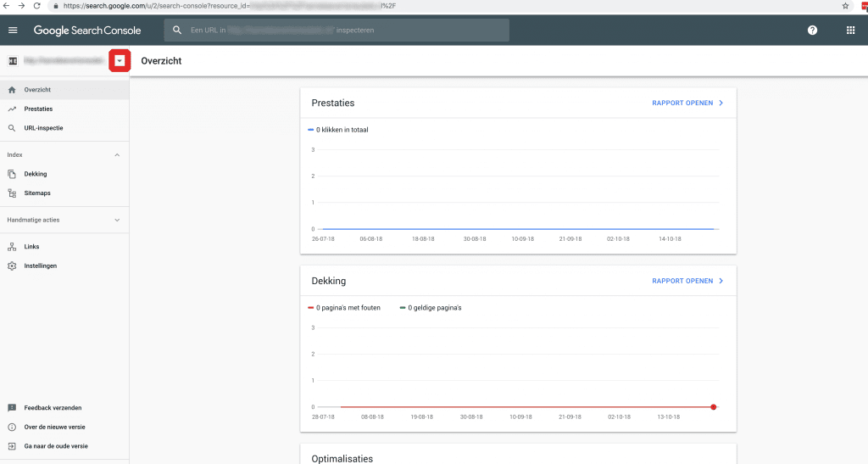This screenshot has width=868, height=464.
Task: Open Prestaties report via Rapport openen
Action: [687, 103]
